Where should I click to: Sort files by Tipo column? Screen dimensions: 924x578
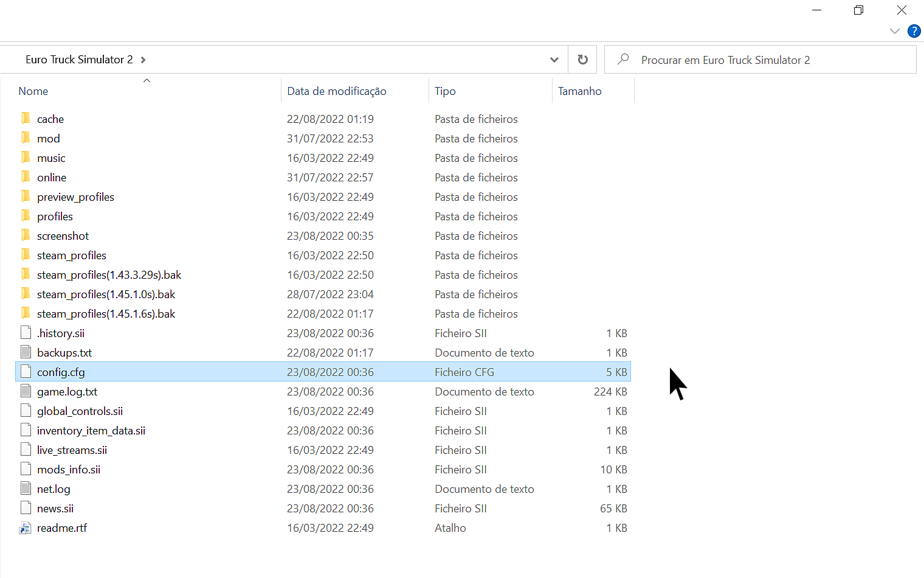445,91
